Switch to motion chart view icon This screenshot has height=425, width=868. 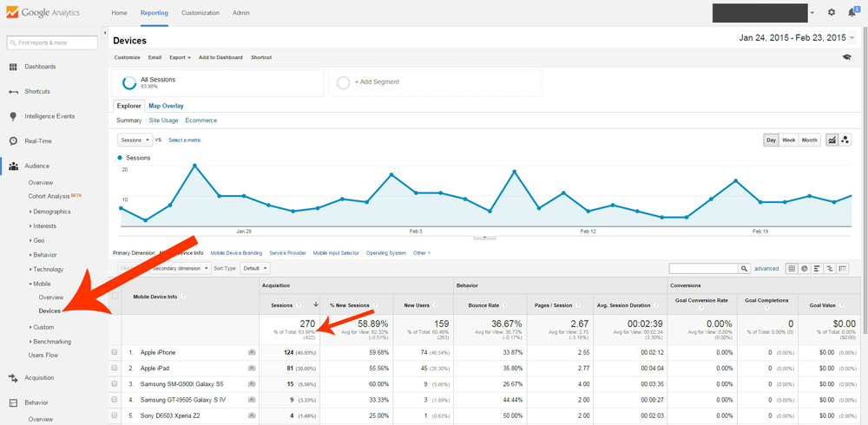tap(845, 140)
